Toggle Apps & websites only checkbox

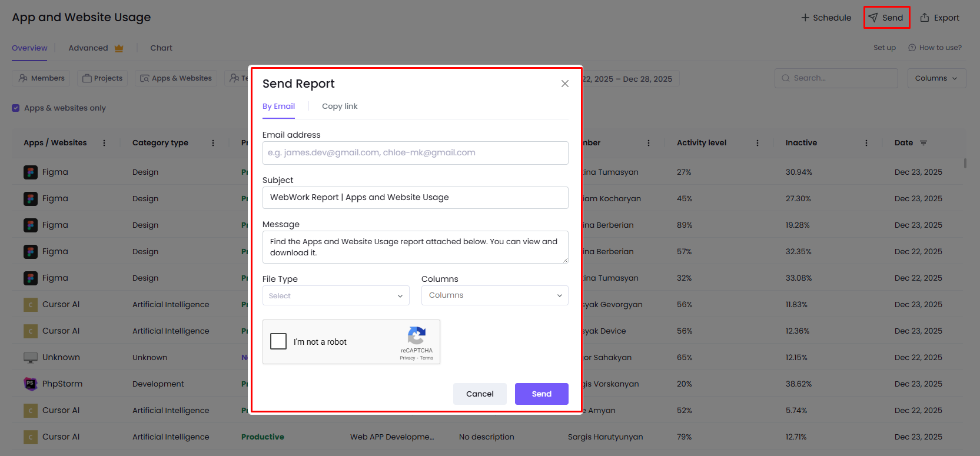[16, 108]
